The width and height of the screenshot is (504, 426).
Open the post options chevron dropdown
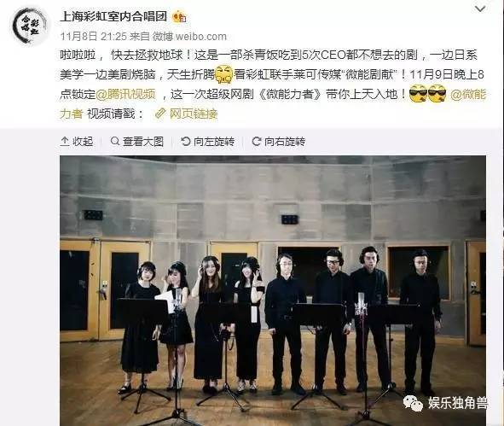[480, 9]
